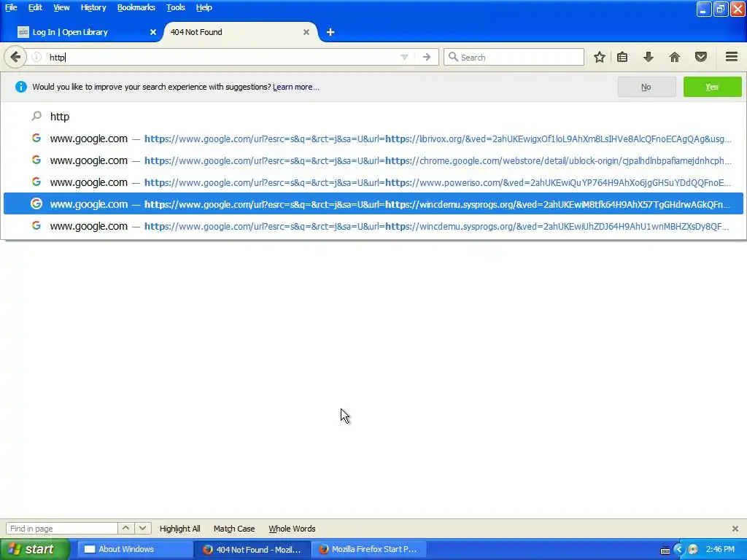The image size is (747, 560).
Task: Select the librivox.org suggestion
Action: (x=373, y=139)
